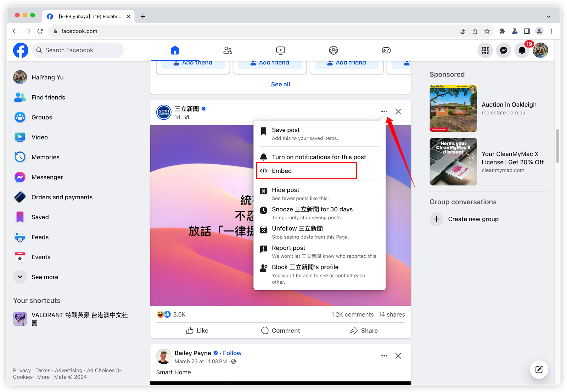
Task: Turn on notifications for this post
Action: (318, 157)
